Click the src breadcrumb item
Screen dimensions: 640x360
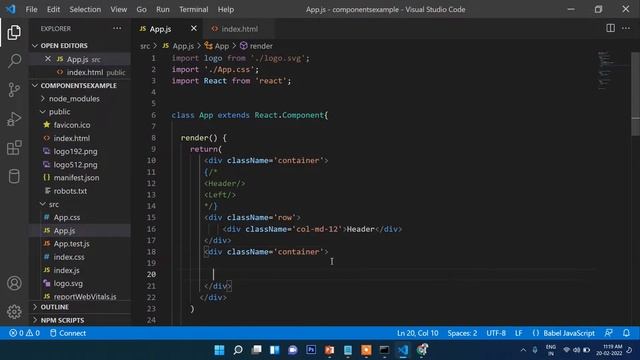(x=145, y=46)
